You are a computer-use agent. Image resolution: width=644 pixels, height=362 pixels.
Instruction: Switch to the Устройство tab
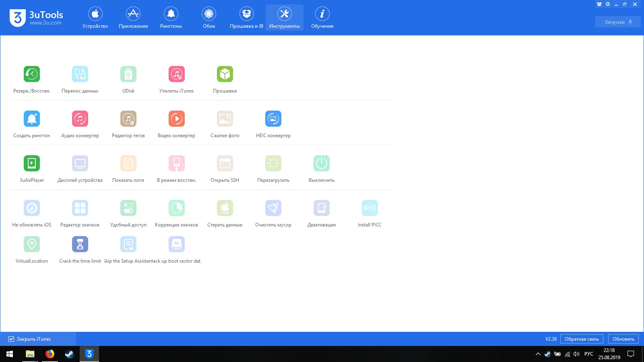(x=95, y=18)
